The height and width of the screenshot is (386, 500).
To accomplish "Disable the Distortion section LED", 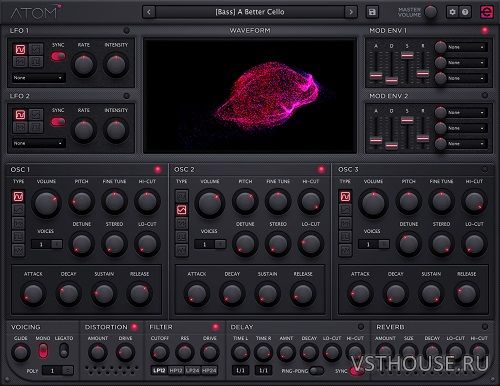I will (134, 327).
